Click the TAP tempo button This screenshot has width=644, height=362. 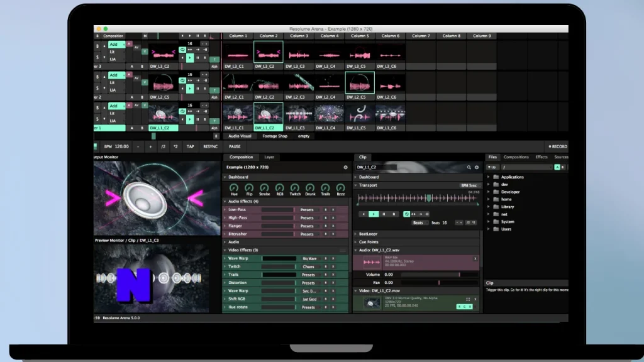point(191,146)
